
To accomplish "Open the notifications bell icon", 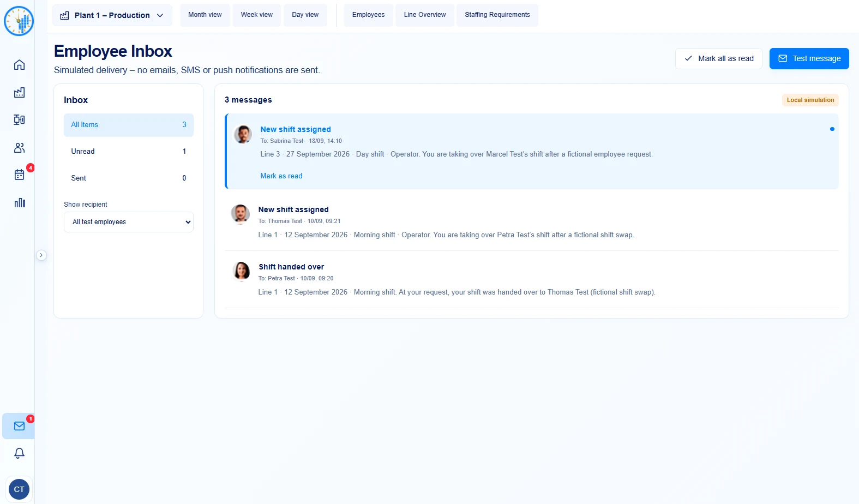I will pos(19,453).
